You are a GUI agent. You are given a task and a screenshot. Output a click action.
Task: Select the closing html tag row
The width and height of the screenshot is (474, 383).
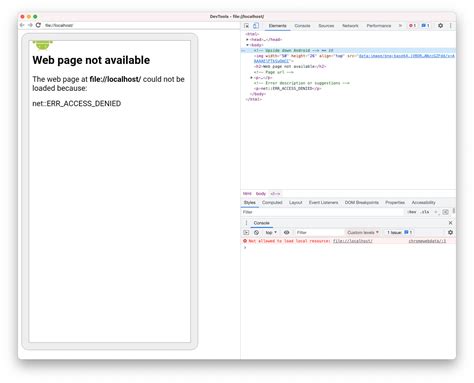coord(254,99)
